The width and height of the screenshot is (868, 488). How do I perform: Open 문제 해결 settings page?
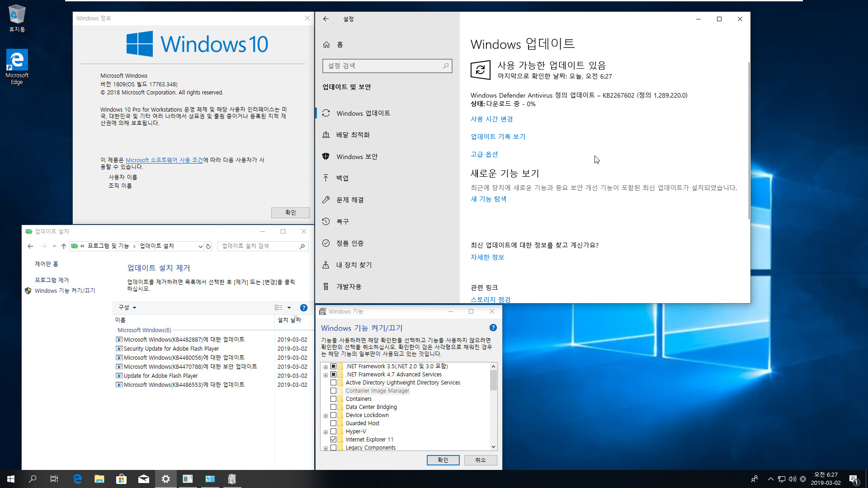tap(387, 200)
